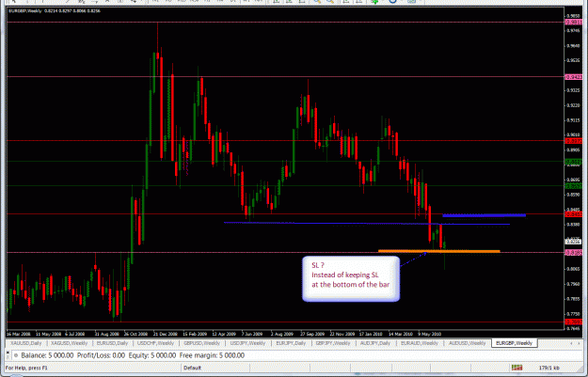Show the EURAUD,Weekly chart tab
This screenshot has width=588, height=377.
[x=420, y=343]
